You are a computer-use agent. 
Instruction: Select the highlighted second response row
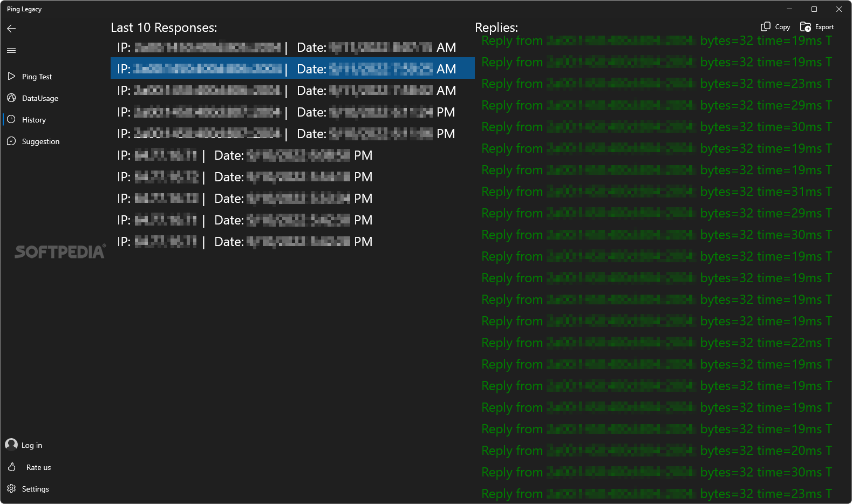[x=292, y=69]
